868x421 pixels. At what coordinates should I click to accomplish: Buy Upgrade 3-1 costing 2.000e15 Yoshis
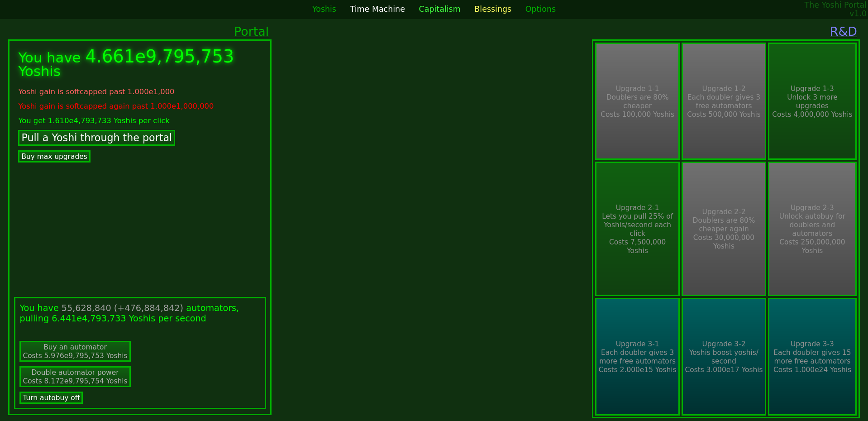pos(637,357)
